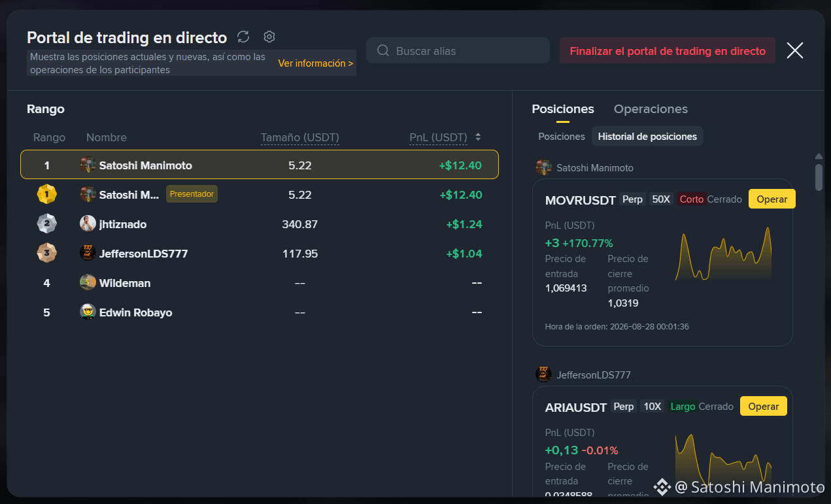831x504 pixels.
Task: Click jhtiznado's profile avatar
Action: (88, 224)
